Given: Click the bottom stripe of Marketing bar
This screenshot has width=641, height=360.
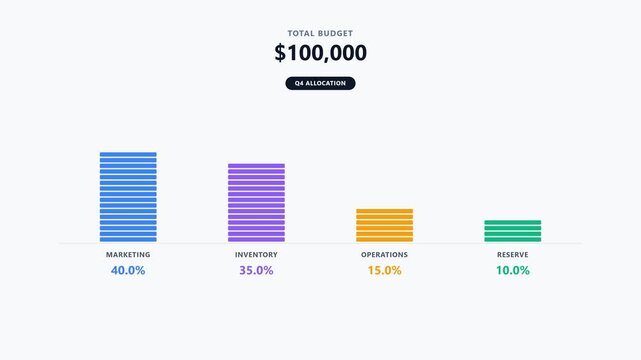Looking at the screenshot, I should pos(128,239).
